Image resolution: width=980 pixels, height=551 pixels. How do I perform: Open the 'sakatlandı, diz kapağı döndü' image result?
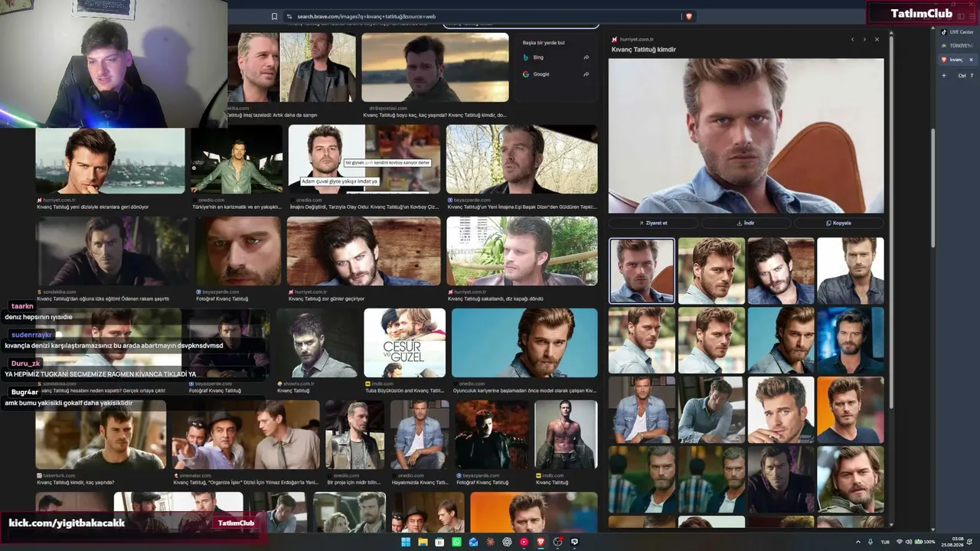(x=522, y=251)
